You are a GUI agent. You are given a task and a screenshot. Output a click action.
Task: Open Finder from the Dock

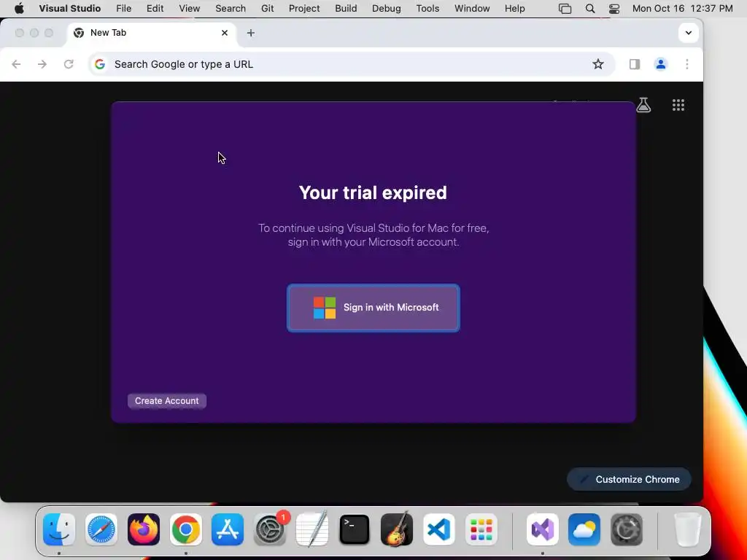coord(59,529)
